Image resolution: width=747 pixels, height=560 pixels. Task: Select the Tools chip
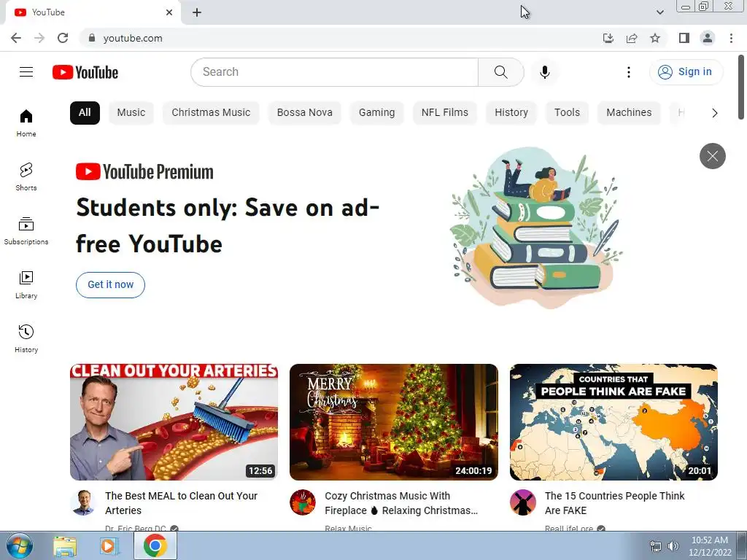click(x=567, y=113)
